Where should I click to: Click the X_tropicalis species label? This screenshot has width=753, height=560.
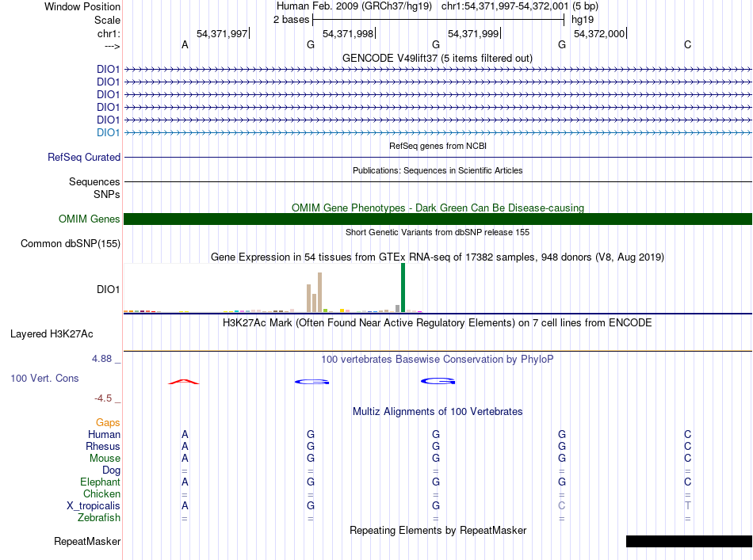click(x=94, y=506)
